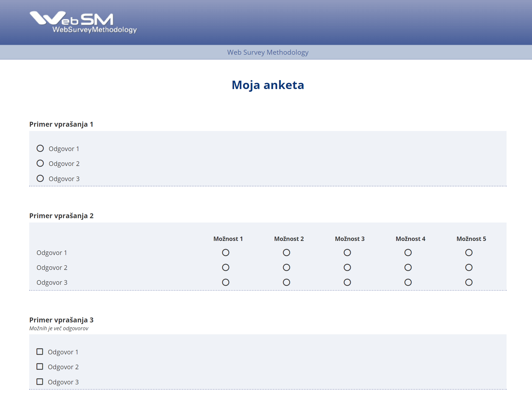Screen dimensions: 532x399
Task: Click the Primer vprašanja 3 heading
Action: (x=61, y=320)
